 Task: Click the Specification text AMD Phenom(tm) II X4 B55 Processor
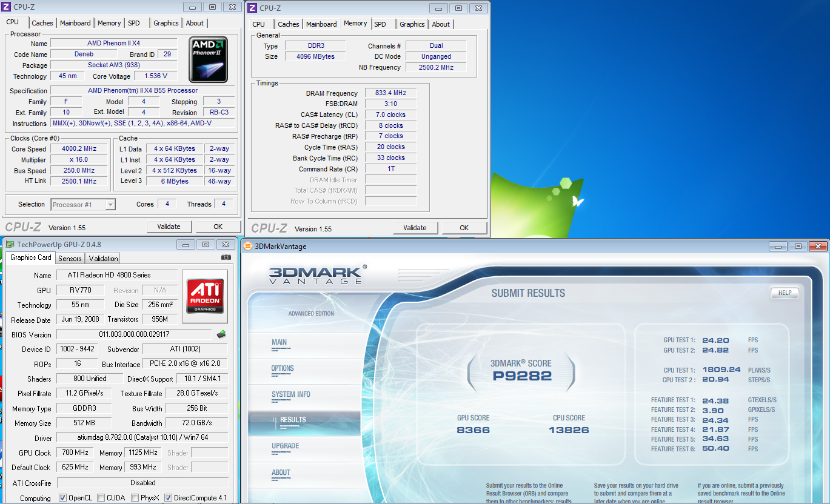tap(142, 91)
